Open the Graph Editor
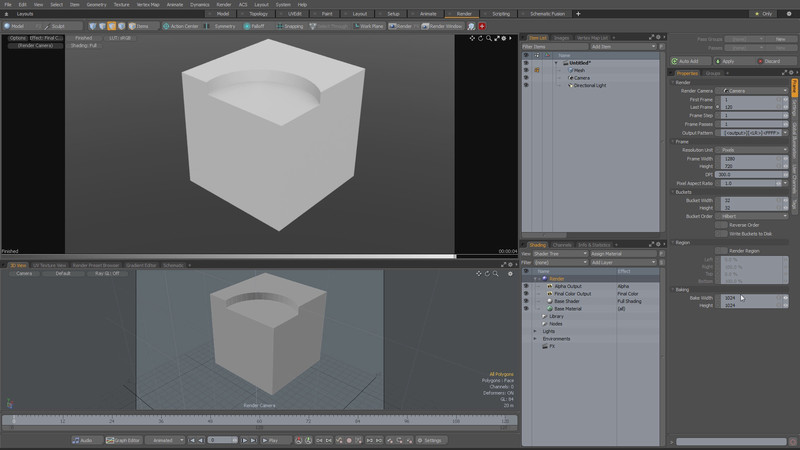The width and height of the screenshot is (800, 450). 123,440
